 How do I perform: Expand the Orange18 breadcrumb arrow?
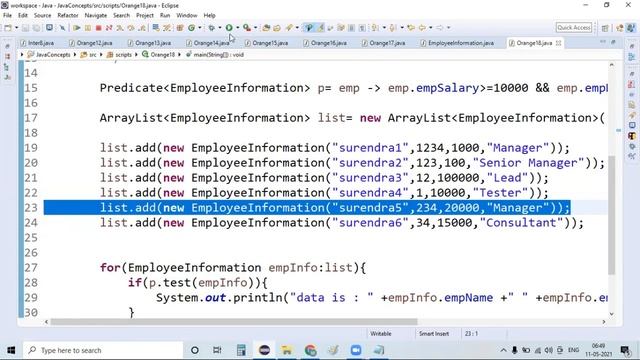[179, 54]
